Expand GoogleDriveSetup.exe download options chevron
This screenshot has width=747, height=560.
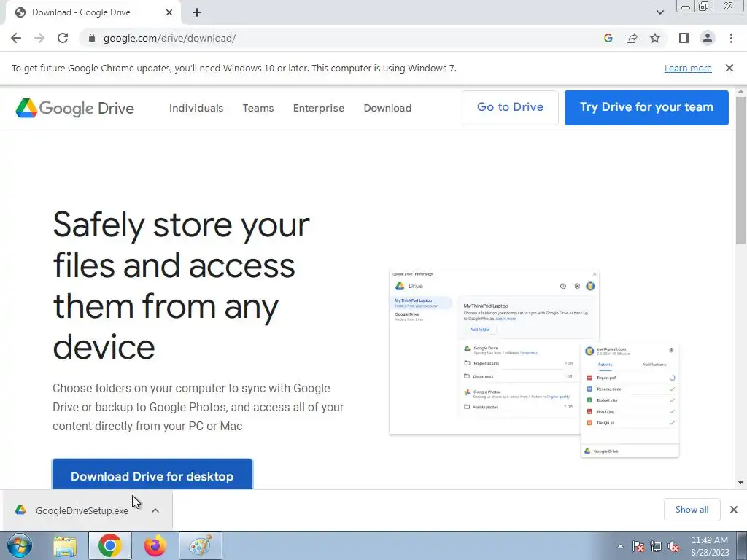[155, 510]
